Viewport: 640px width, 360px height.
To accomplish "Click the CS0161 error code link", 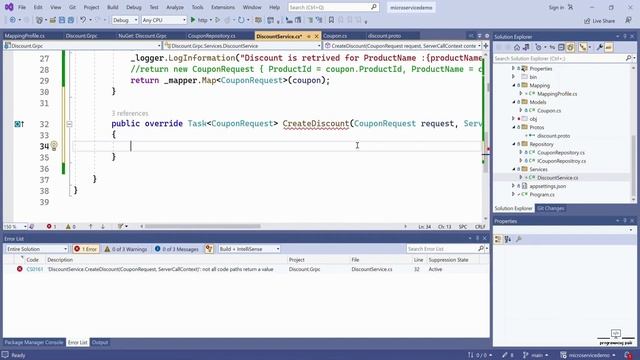I will [34, 269].
